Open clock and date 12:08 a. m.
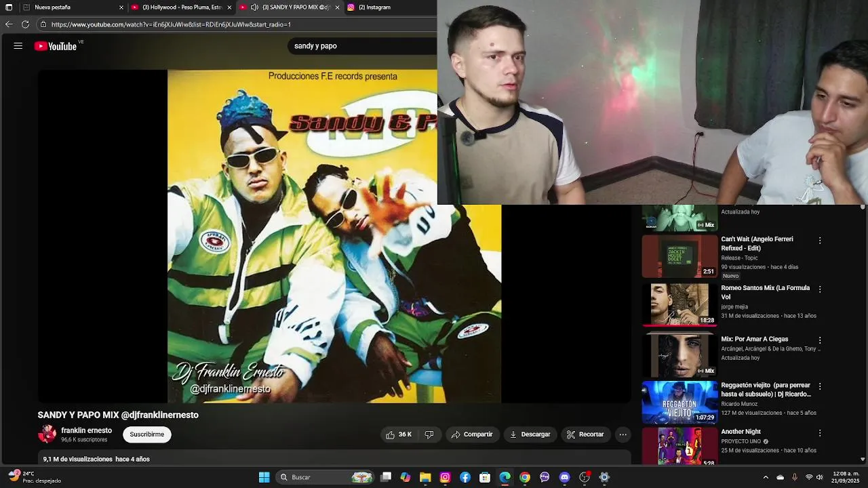This screenshot has width=868, height=488. point(847,477)
